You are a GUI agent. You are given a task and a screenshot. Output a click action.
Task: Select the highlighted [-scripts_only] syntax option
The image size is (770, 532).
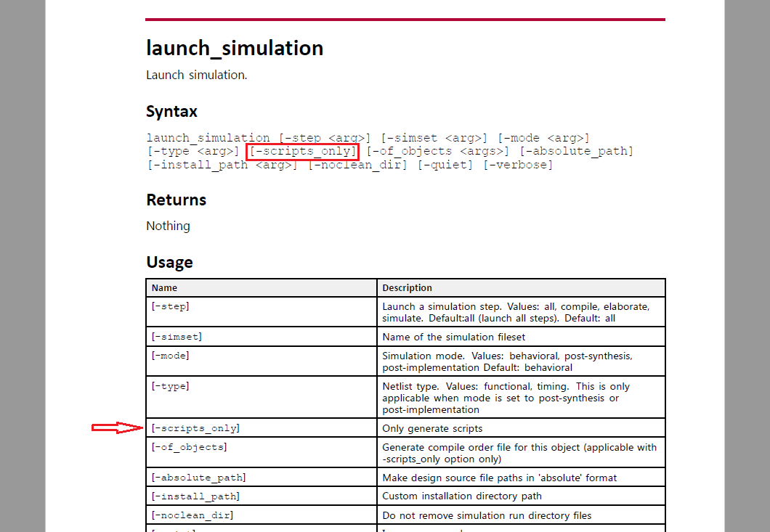[303, 150]
